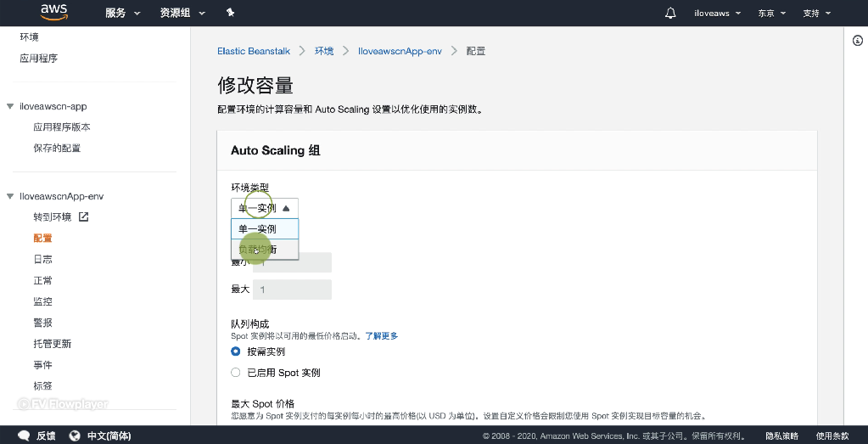This screenshot has width=868, height=444.
Task: Collapse the IloveawscnApp-env tree section
Action: coord(10,196)
